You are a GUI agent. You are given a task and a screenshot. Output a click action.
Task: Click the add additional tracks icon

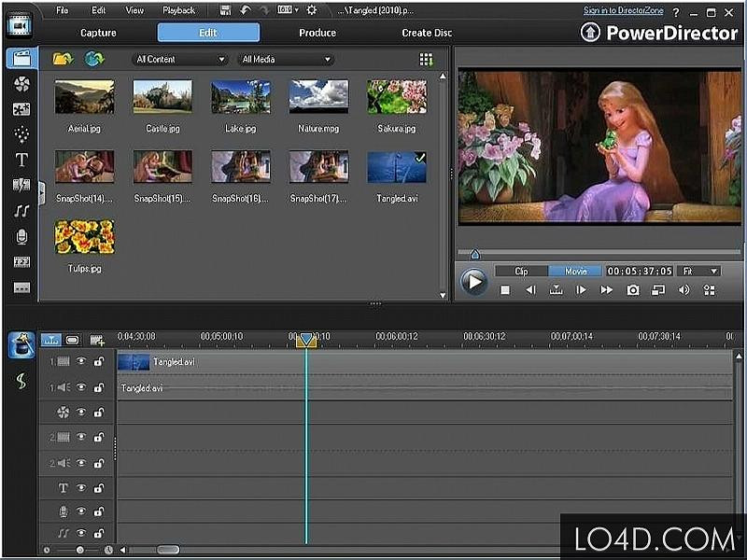pos(97,340)
